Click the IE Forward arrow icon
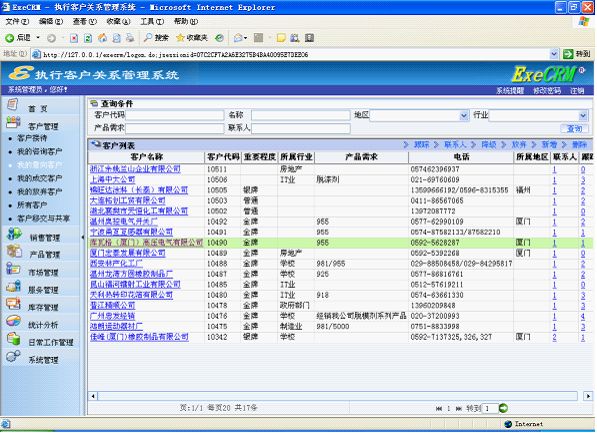The height and width of the screenshot is (433, 597). point(51,38)
